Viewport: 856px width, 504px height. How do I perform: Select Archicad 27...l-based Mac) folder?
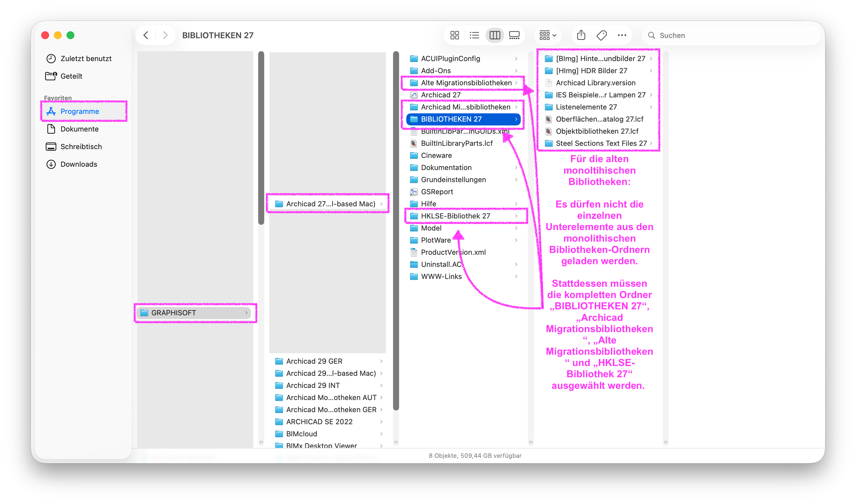pos(328,204)
